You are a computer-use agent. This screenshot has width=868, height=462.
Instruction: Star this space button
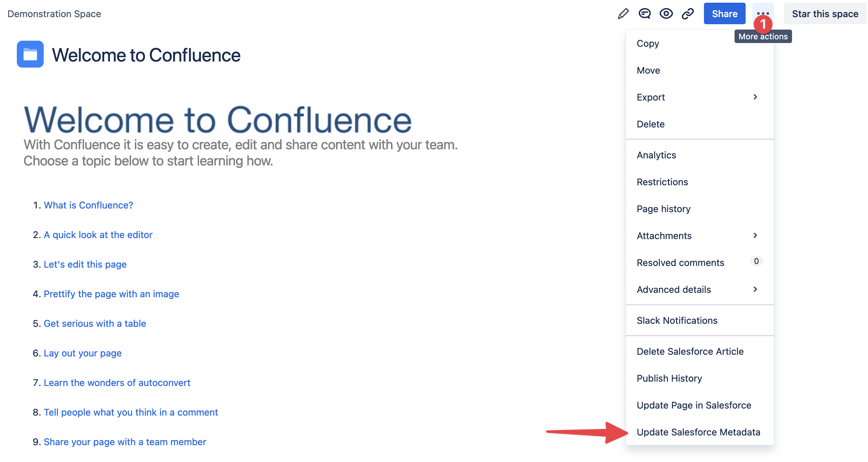[x=825, y=14]
